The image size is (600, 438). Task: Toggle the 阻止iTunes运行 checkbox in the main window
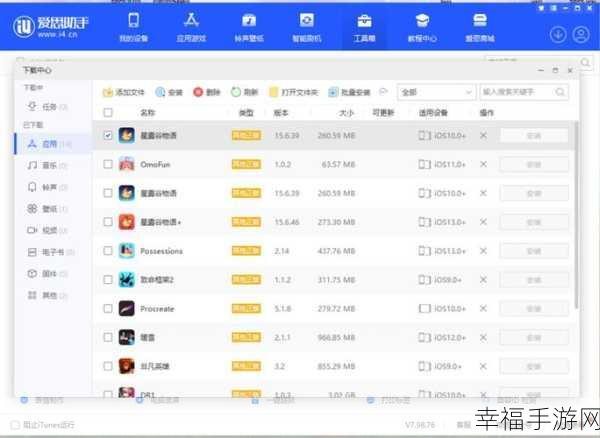[x=15, y=425]
